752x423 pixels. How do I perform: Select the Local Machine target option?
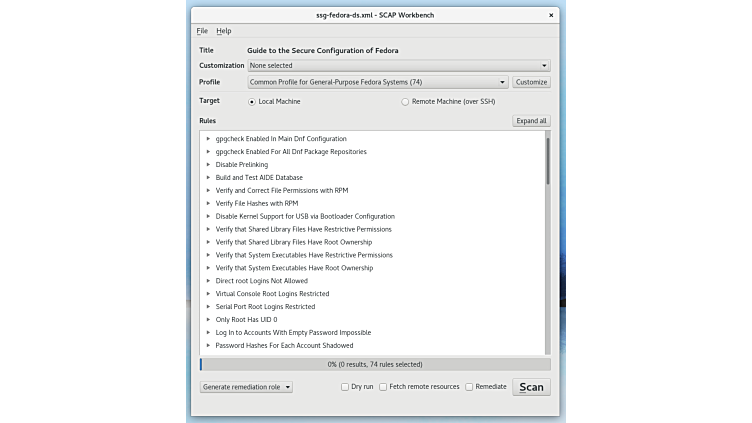tap(252, 101)
